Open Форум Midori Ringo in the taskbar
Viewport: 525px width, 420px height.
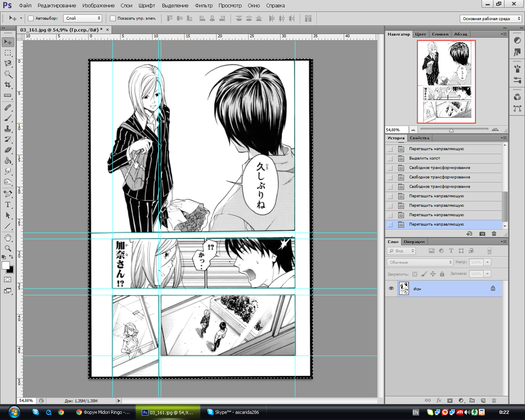pyautogui.click(x=103, y=412)
